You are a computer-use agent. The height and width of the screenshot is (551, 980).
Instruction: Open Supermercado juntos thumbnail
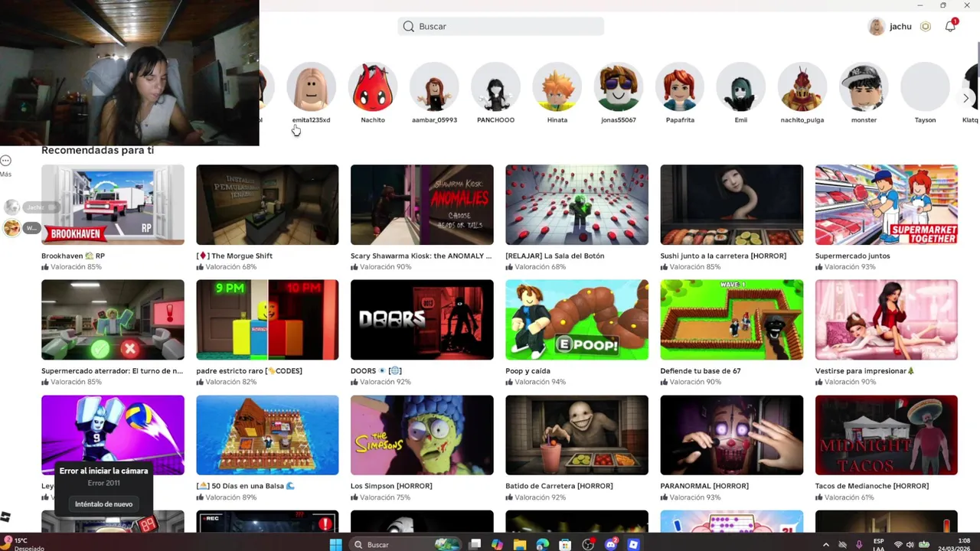(887, 205)
